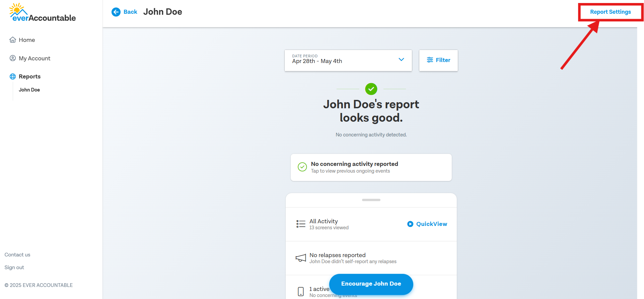This screenshot has width=644, height=299.
Task: Click the All Activity list icon
Action: (301, 224)
